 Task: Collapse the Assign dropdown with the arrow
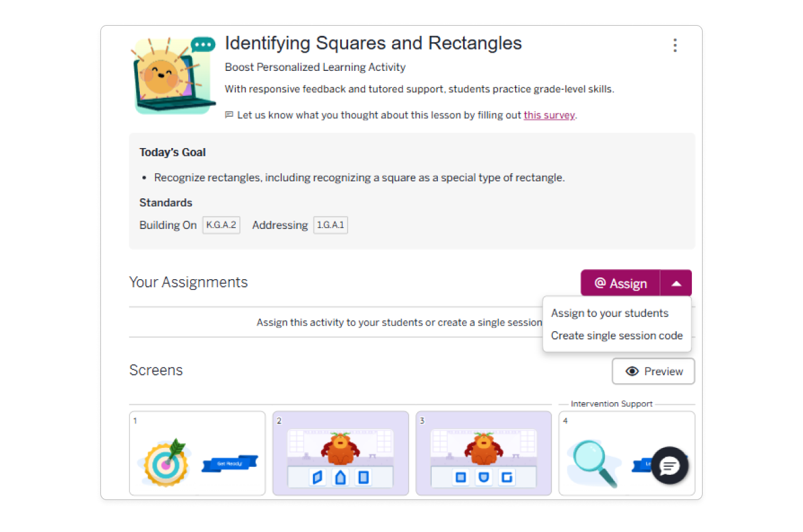(x=676, y=283)
